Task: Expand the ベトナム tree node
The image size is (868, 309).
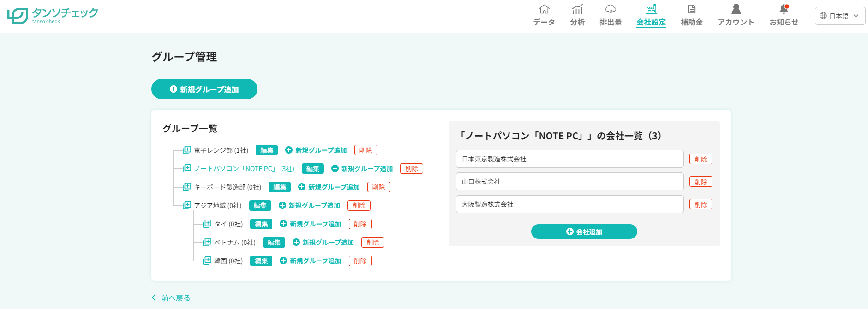Action: (x=207, y=242)
